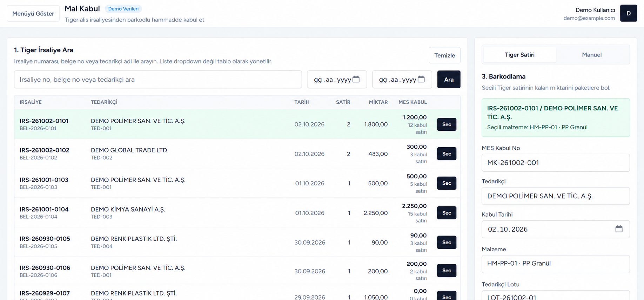The height and width of the screenshot is (300, 644).
Task: Click quantity 483,00 in the table
Action: pyautogui.click(x=378, y=154)
